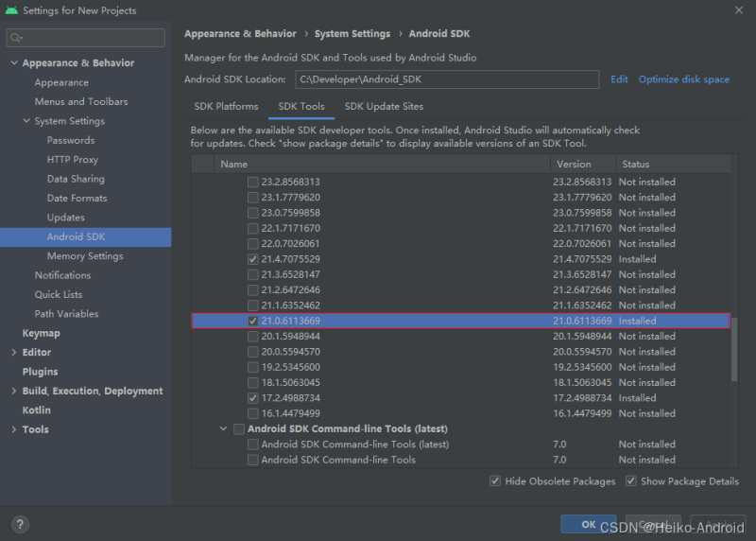Image resolution: width=756 pixels, height=541 pixels.
Task: Open Notifications settings
Action: [62, 275]
